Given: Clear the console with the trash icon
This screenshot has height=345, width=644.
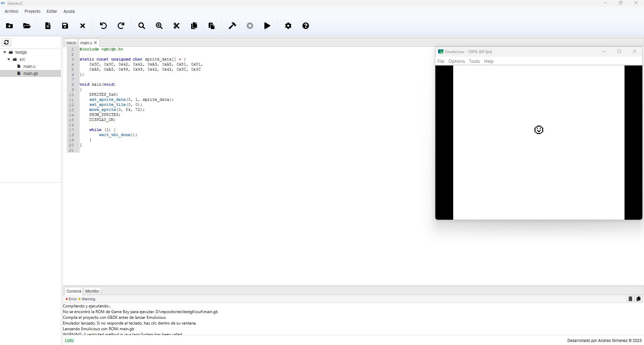Looking at the screenshot, I should [x=630, y=299].
